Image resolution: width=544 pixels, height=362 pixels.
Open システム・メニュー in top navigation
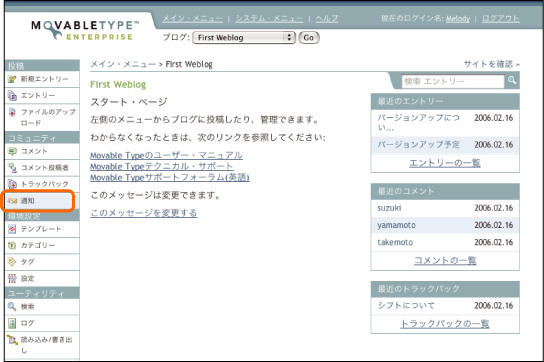coord(269,18)
